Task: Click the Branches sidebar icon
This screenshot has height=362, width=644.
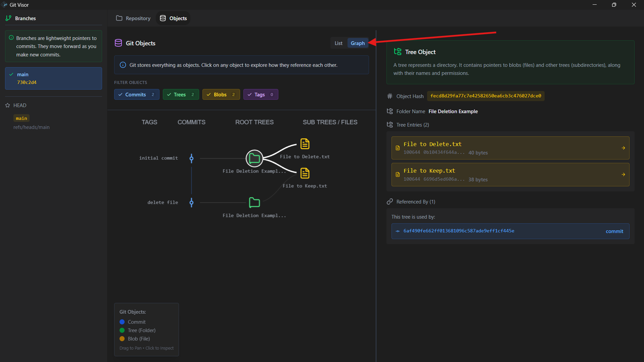Action: click(x=8, y=18)
